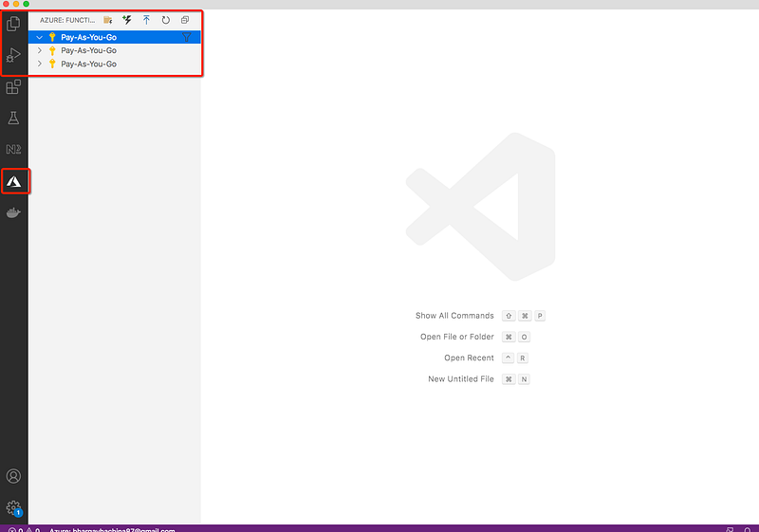Open the Explorer view in activity bar
Screen dimensions: 759x532
[x=13, y=23]
